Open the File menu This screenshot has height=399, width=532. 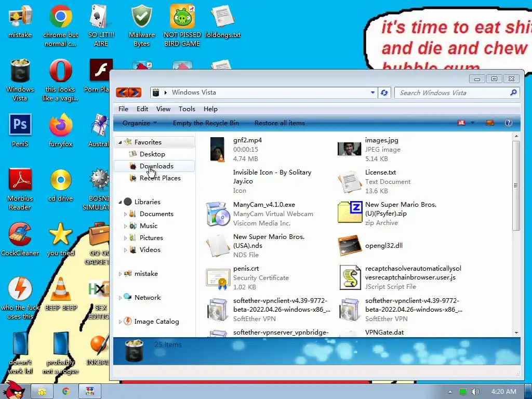(x=123, y=109)
